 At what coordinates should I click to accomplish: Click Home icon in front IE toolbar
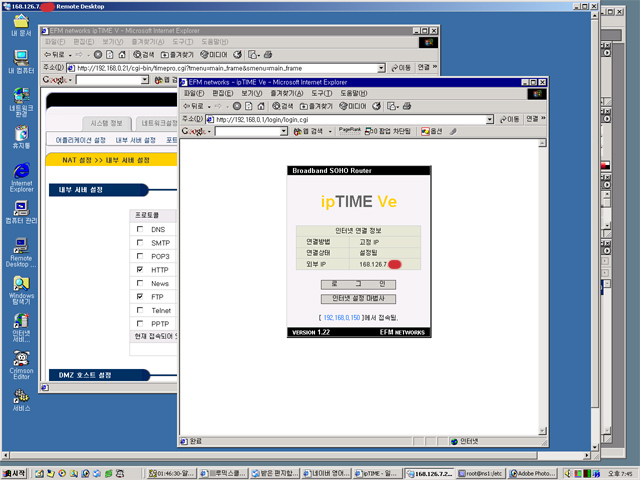(261, 106)
